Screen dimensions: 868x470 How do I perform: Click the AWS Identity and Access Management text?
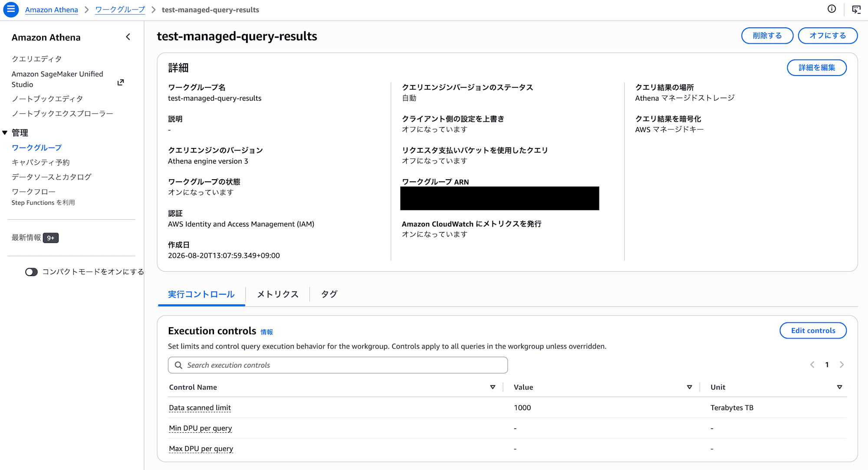241,224
